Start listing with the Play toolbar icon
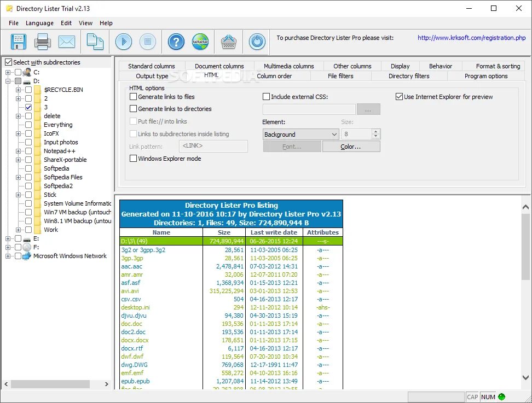 tap(124, 42)
